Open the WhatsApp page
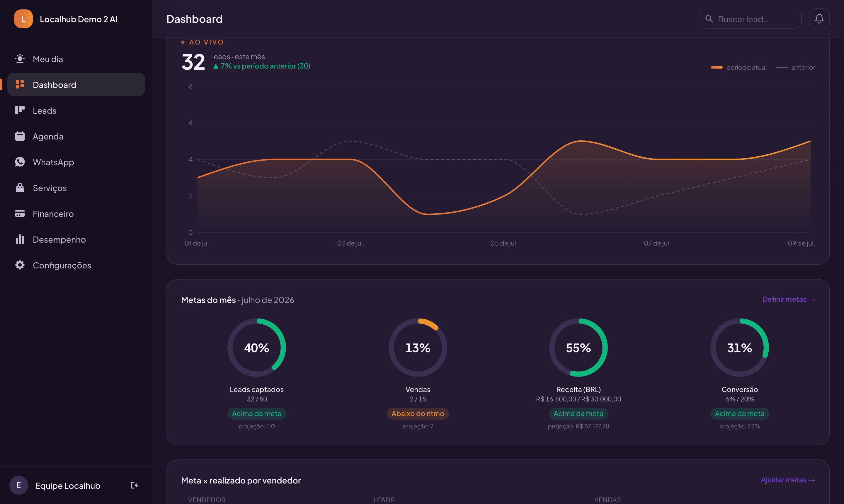 (x=76, y=162)
